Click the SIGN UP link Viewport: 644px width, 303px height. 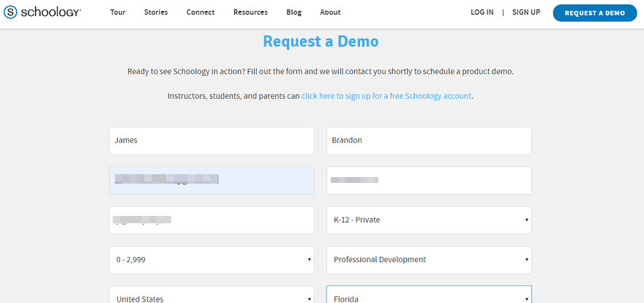pyautogui.click(x=526, y=12)
